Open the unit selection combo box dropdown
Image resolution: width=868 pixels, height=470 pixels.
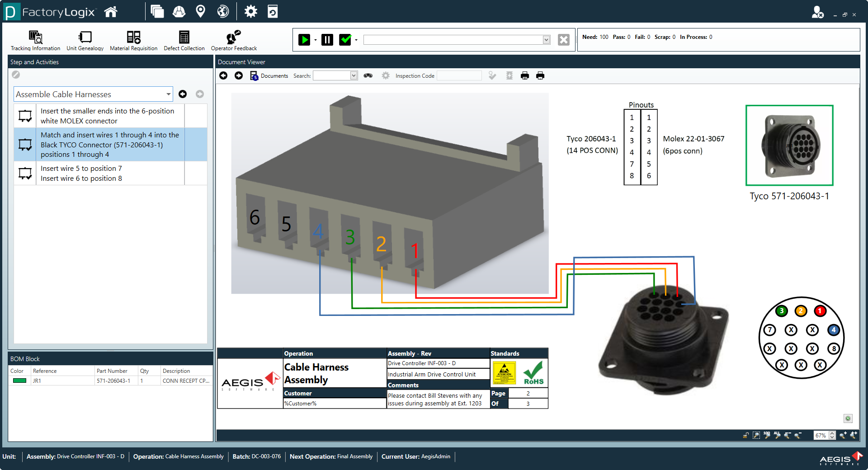coord(546,40)
